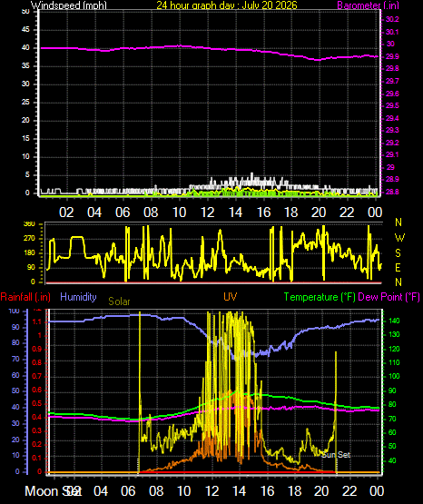Click barometer scale value 28.9
The image size is (423, 504).
tap(392, 179)
